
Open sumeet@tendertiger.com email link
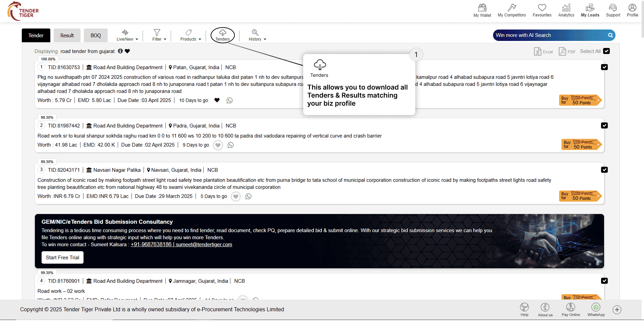tap(204, 245)
